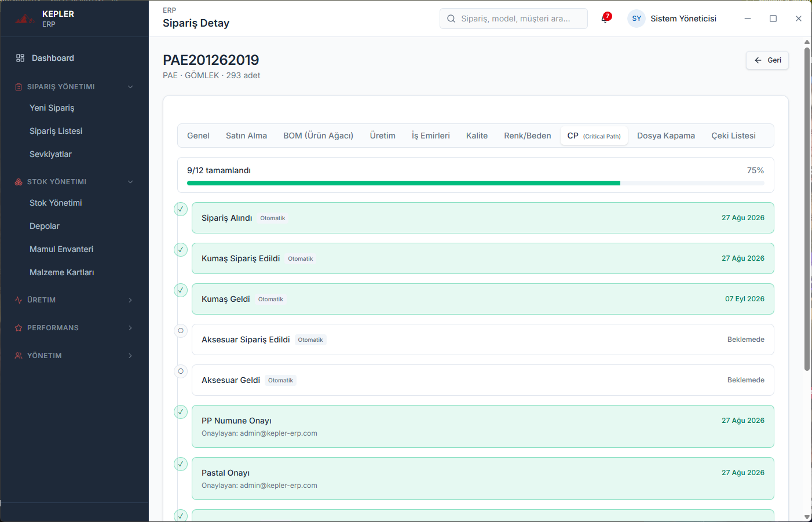The image size is (812, 522).
Task: Expand the Performans section chevron
Action: click(x=130, y=328)
